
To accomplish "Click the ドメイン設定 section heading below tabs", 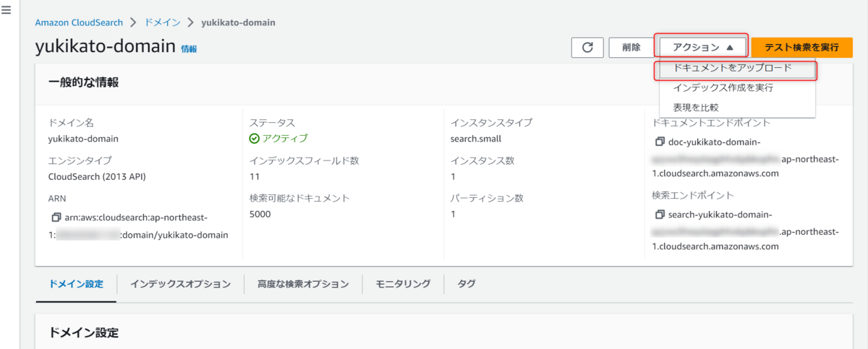I will coord(83,333).
